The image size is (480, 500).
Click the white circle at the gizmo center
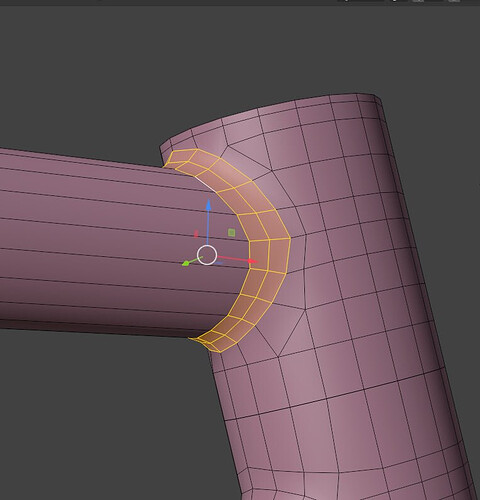[207, 255]
